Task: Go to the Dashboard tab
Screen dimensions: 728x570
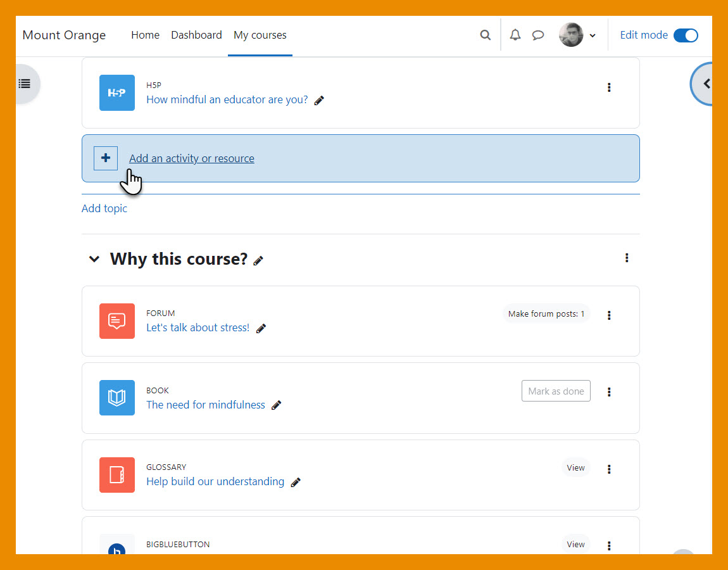Action: (x=196, y=35)
